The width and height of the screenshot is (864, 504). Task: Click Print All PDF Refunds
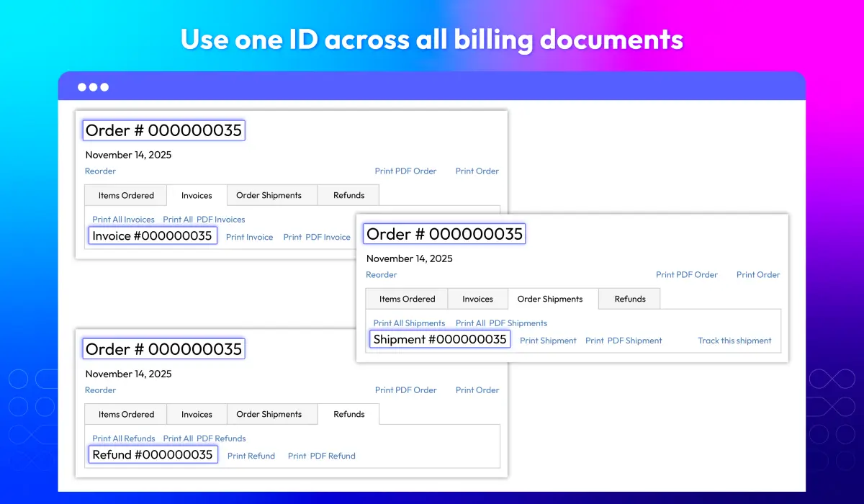tap(204, 438)
